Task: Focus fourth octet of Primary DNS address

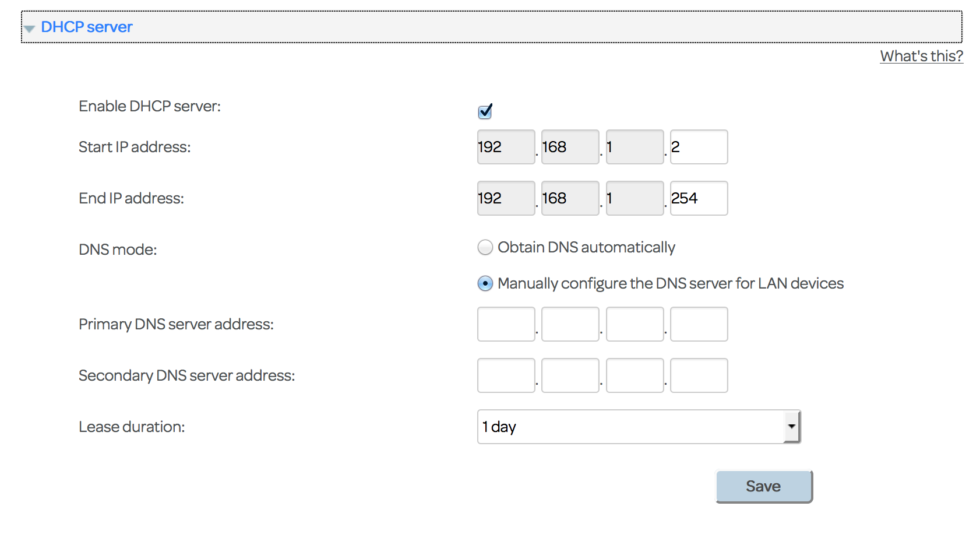Action: [x=699, y=324]
